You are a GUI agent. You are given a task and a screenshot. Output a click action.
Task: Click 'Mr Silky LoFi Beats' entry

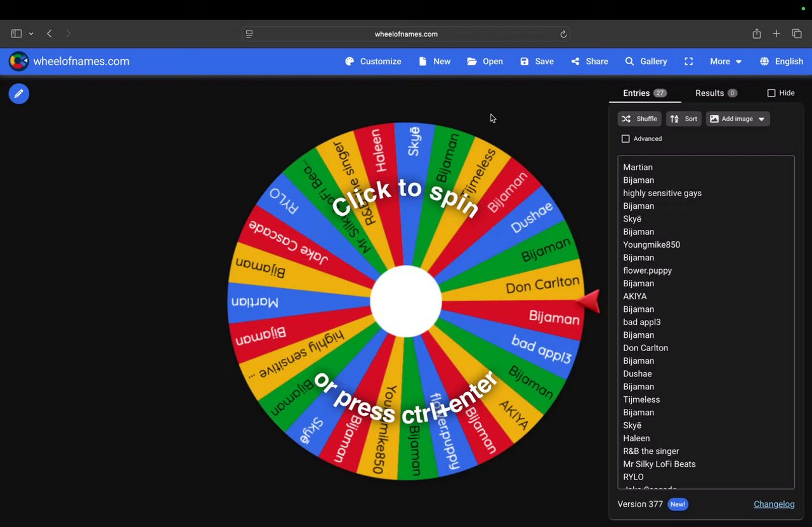pyautogui.click(x=659, y=464)
